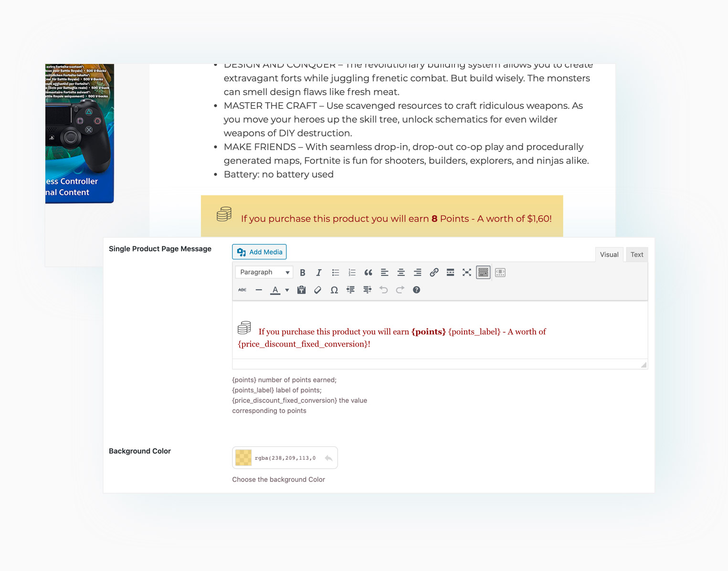Apply strikethrough formatting
728x571 pixels.
(x=243, y=290)
